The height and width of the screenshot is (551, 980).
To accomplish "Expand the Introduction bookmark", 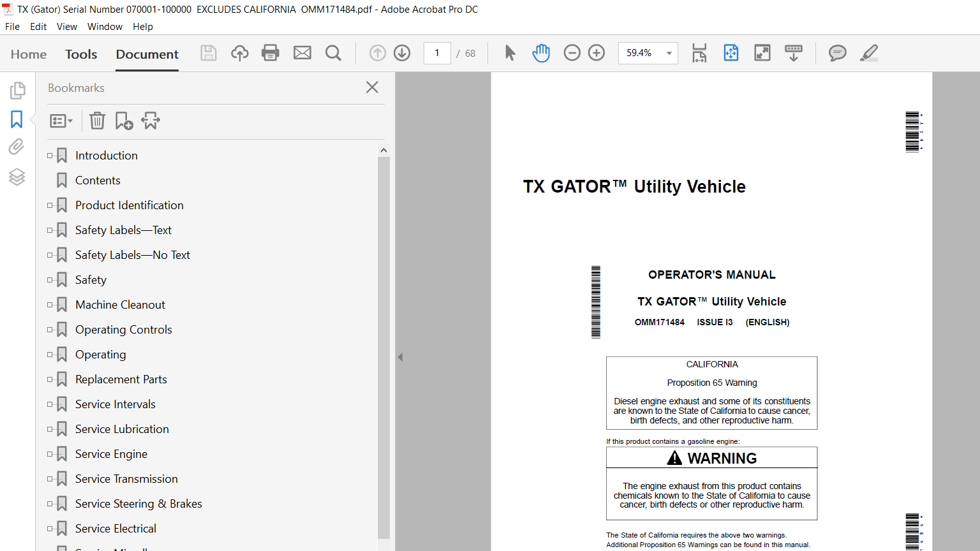I will 50,156.
